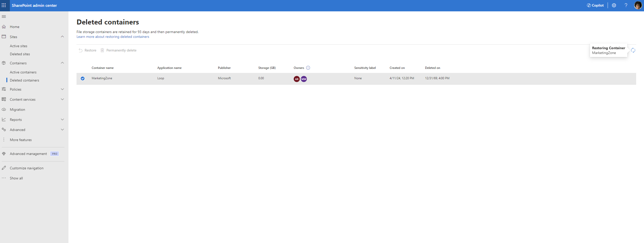Deselect the MarketingZone row checkbox
Image resolution: width=644 pixels, height=243 pixels.
coord(83,78)
